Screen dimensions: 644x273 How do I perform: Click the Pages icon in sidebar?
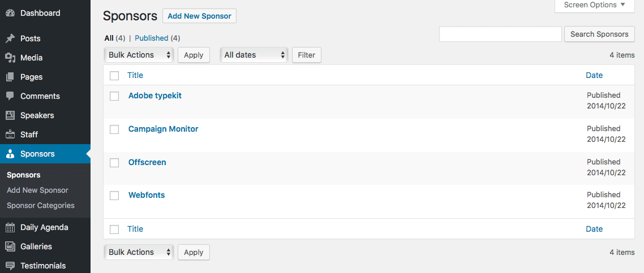click(10, 77)
